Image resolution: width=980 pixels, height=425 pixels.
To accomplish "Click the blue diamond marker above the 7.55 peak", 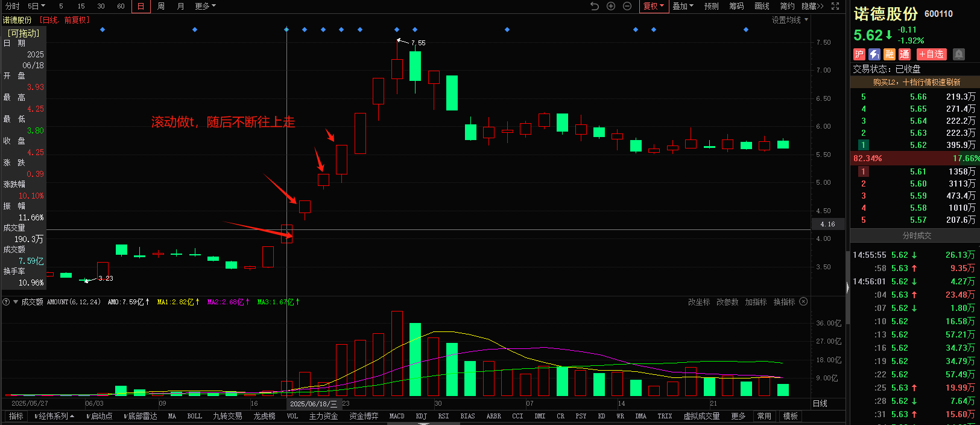I will [397, 30].
